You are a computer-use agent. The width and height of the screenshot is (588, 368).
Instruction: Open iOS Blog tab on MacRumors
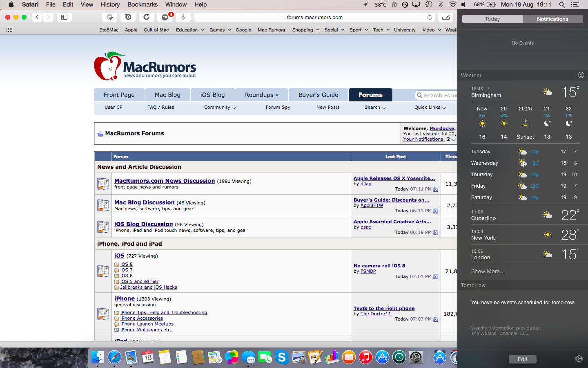213,95
